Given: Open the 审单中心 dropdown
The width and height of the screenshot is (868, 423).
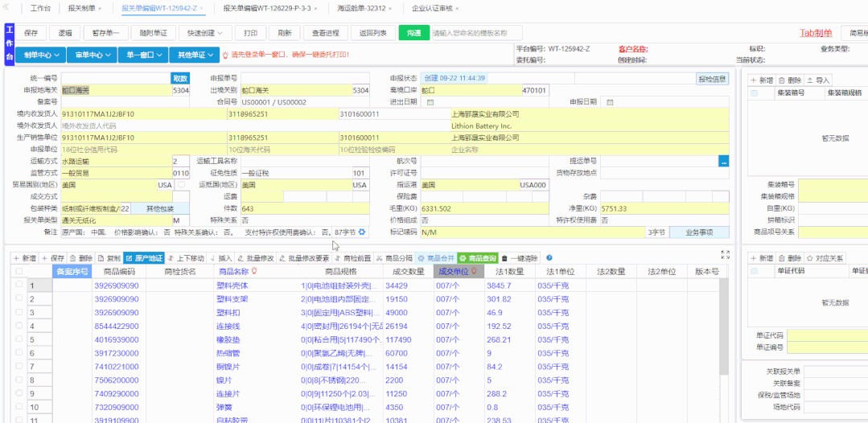Looking at the screenshot, I should 92,55.
